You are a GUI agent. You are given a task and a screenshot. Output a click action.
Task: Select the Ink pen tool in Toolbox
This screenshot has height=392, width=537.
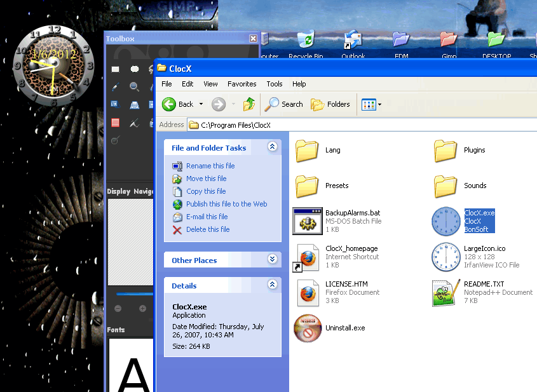pyautogui.click(x=134, y=123)
